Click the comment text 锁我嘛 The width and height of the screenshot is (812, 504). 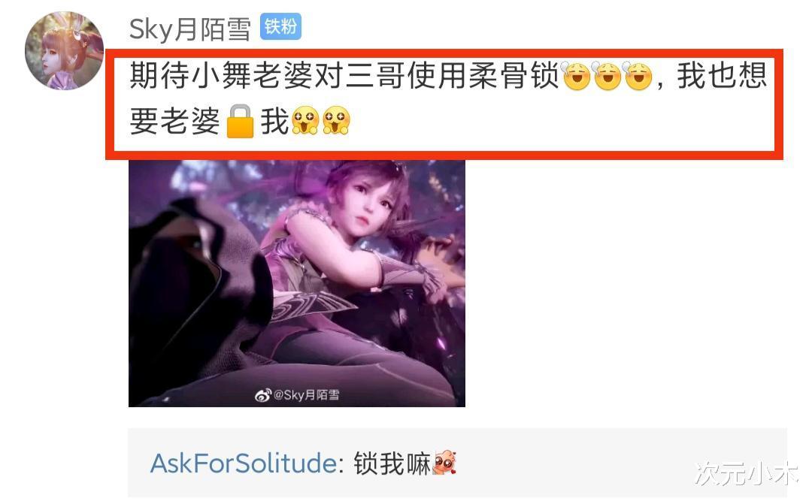click(392, 463)
